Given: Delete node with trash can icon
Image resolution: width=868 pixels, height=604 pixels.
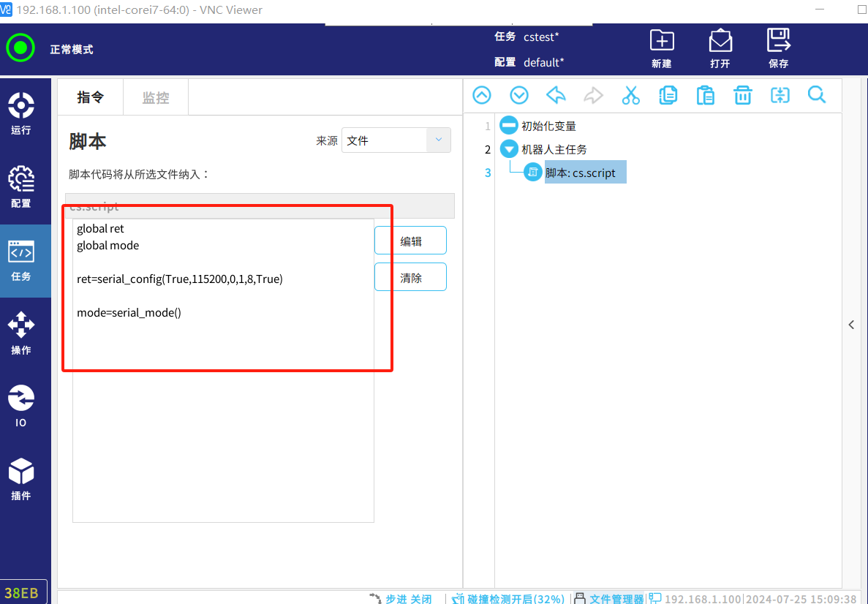Looking at the screenshot, I should tap(742, 95).
